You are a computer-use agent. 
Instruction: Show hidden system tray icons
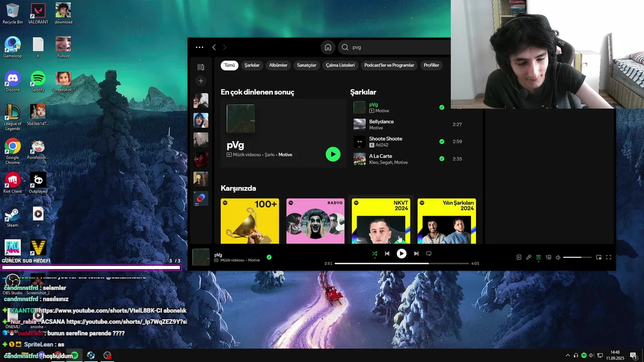[568, 355]
